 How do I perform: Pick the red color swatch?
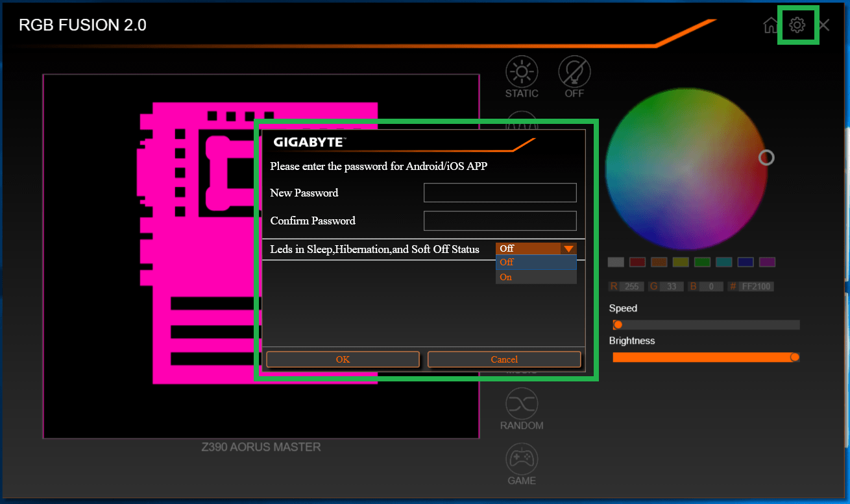(x=637, y=262)
